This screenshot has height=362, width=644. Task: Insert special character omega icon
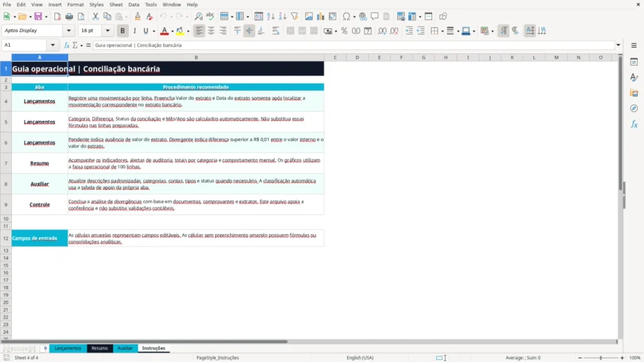point(347,16)
